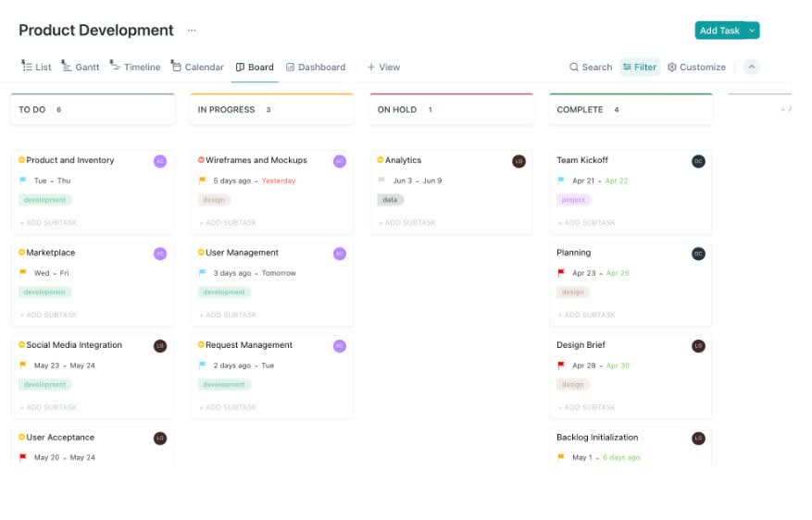Click the Yesterday due date on Wireframes
The width and height of the screenshot is (812, 520).
pos(279,180)
